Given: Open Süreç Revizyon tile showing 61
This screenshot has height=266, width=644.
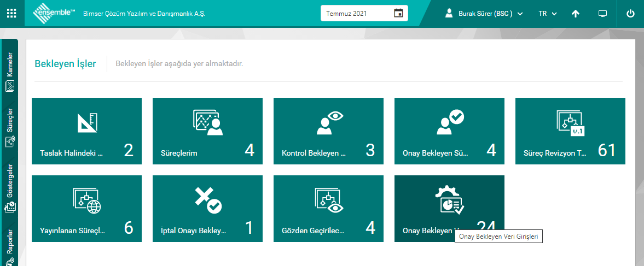Looking at the screenshot, I should [x=570, y=131].
